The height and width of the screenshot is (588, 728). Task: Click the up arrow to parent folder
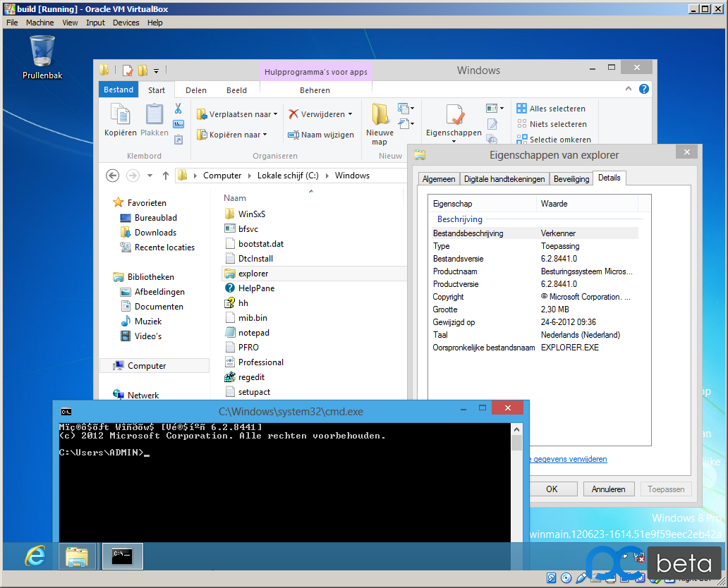point(166,176)
